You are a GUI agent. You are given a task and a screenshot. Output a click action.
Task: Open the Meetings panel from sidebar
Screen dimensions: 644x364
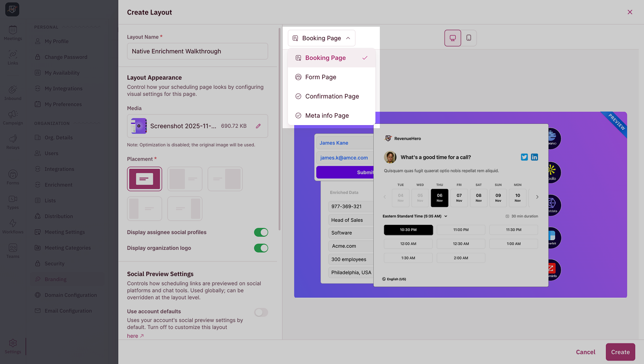pyautogui.click(x=13, y=31)
